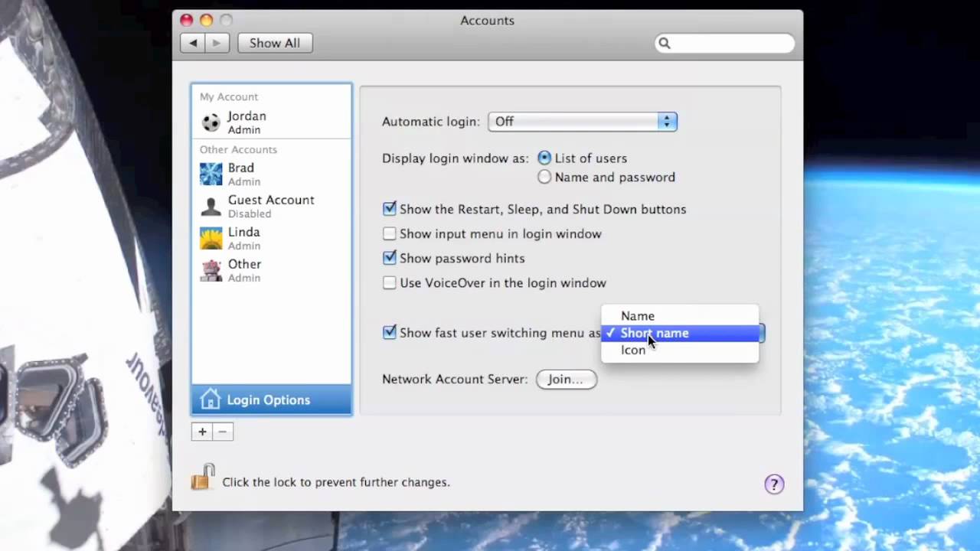
Task: Click the 'Click the lock to prevent further changes' text
Action: pyautogui.click(x=336, y=482)
